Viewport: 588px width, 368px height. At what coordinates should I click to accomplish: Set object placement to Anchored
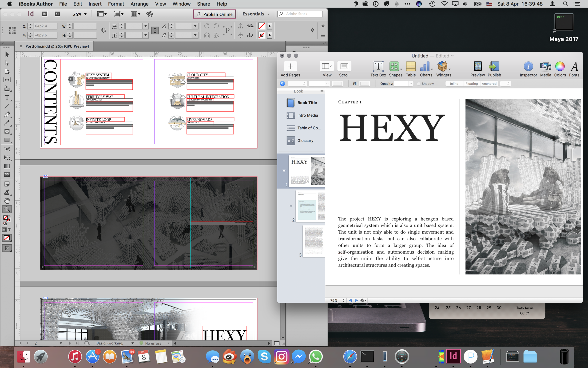[x=489, y=84]
